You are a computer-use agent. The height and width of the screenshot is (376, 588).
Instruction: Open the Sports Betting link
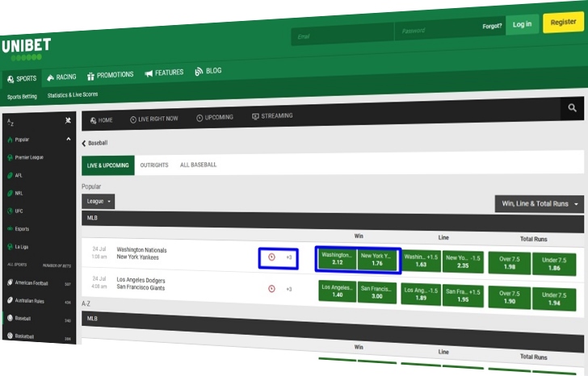coord(22,97)
